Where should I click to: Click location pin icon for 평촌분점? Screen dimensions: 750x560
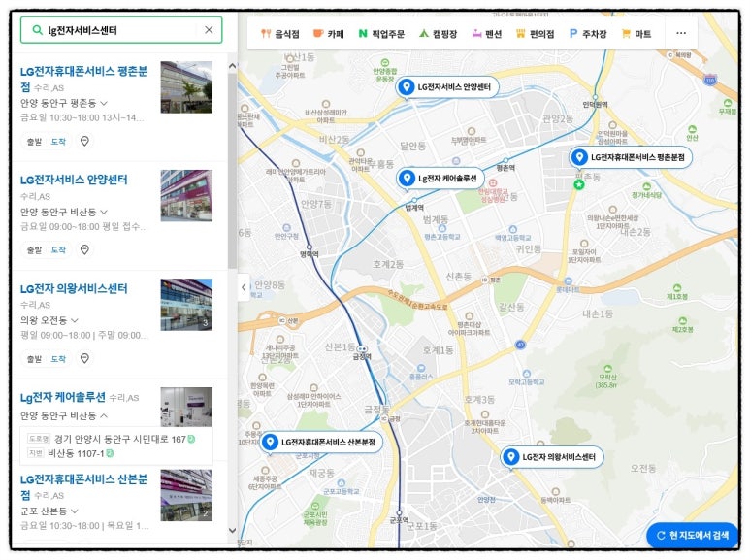[x=84, y=141]
